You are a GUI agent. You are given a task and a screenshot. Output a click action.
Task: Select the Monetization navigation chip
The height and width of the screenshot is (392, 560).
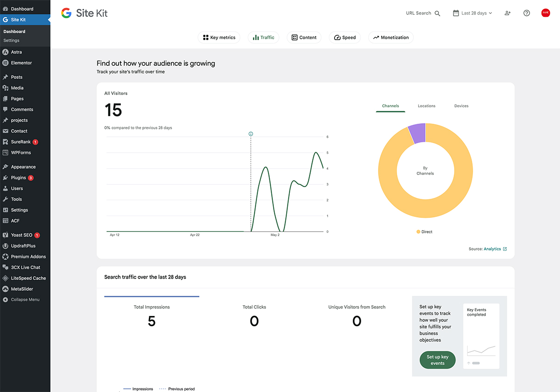[x=391, y=37]
